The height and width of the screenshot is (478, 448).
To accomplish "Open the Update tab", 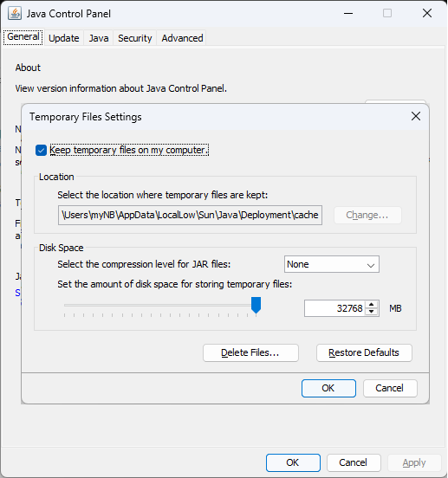I will [x=64, y=38].
